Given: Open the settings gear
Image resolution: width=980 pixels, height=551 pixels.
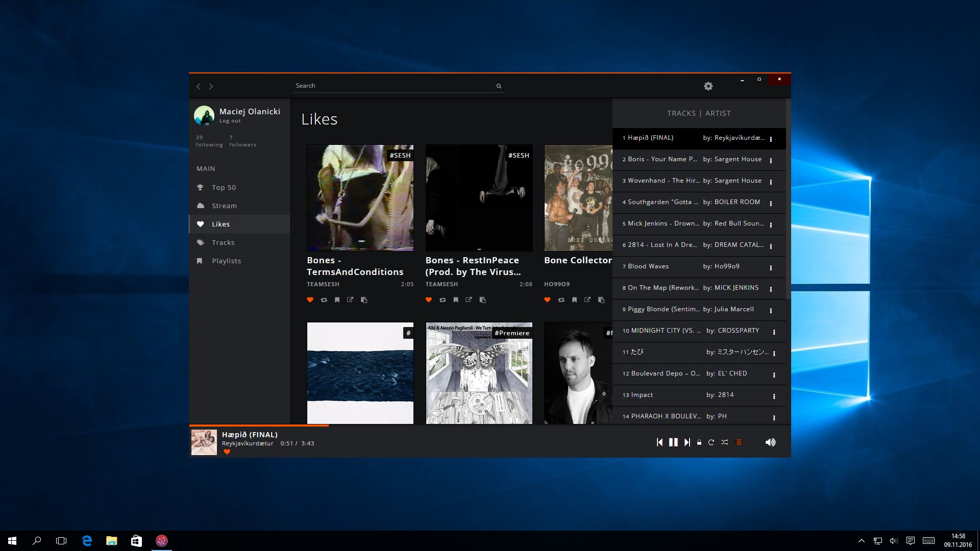Looking at the screenshot, I should (708, 86).
